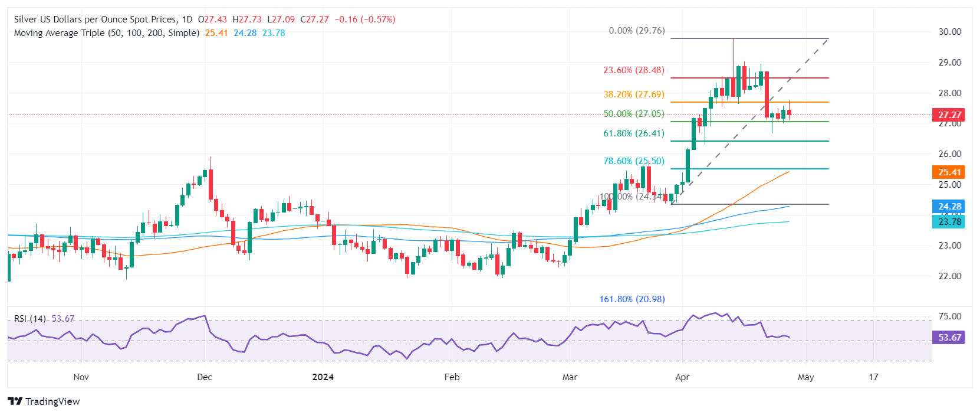Click the May label on time axis
The width and height of the screenshot is (980, 415).
coord(805,377)
